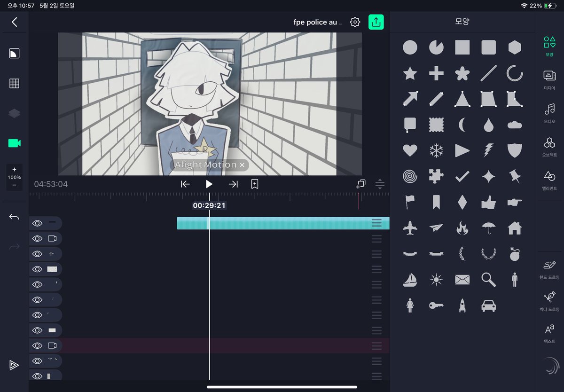Open the bottom-left play preview icon

pos(14,365)
